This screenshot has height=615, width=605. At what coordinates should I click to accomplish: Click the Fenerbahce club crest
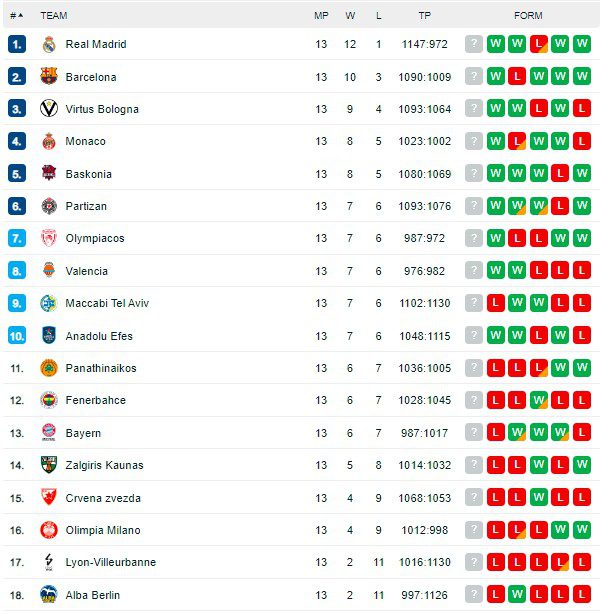tap(48, 400)
